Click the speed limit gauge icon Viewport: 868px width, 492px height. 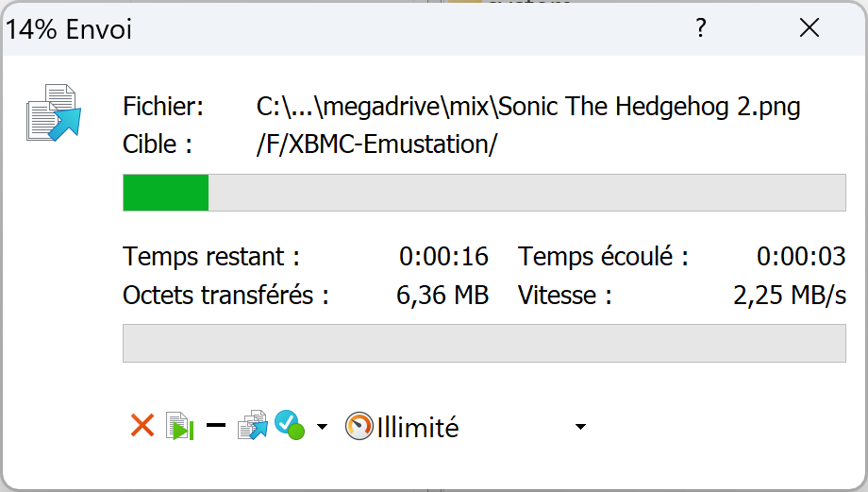[359, 427]
